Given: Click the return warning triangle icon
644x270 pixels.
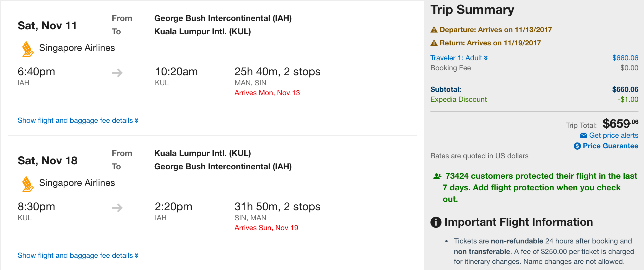Looking at the screenshot, I should (434, 43).
